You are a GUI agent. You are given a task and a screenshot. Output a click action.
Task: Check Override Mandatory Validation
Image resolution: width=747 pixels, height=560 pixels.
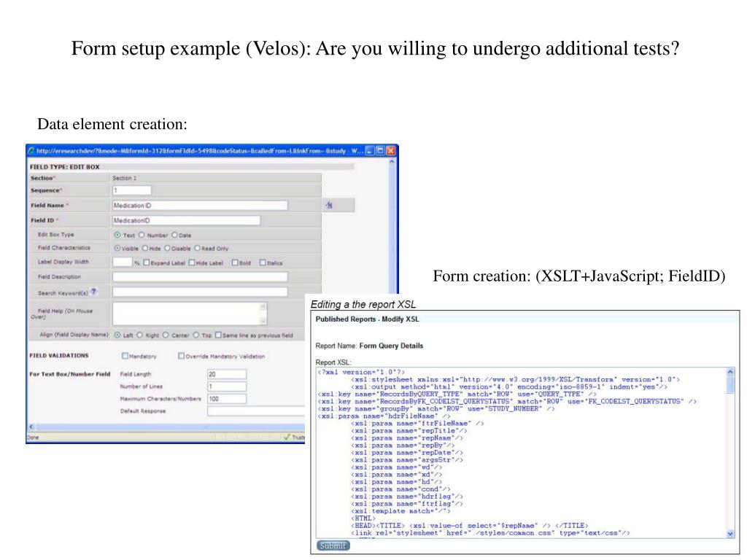[181, 356]
